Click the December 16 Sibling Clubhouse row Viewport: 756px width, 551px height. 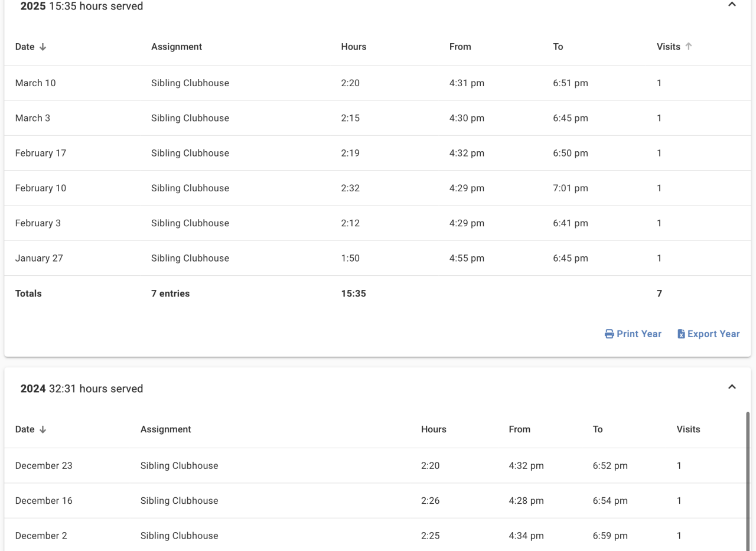click(179, 501)
